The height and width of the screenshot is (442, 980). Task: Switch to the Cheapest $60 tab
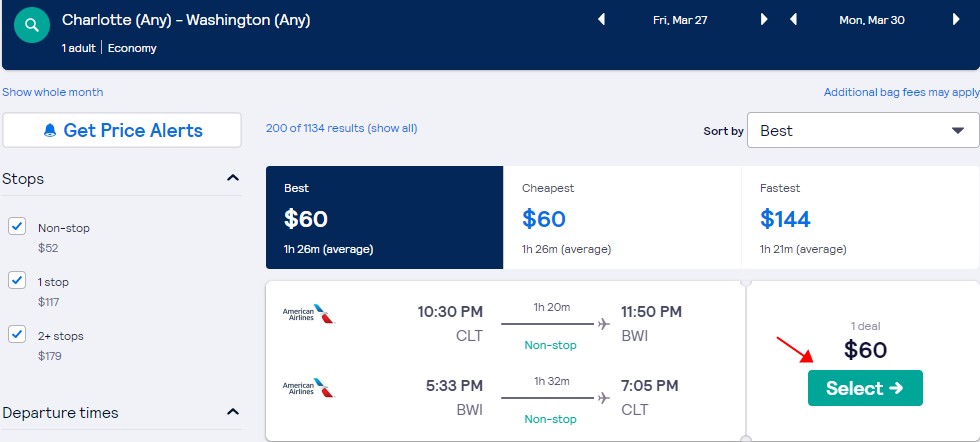(622, 218)
